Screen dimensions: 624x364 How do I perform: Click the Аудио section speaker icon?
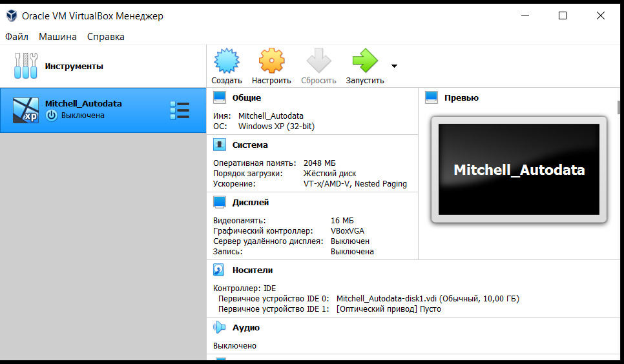[x=219, y=327]
